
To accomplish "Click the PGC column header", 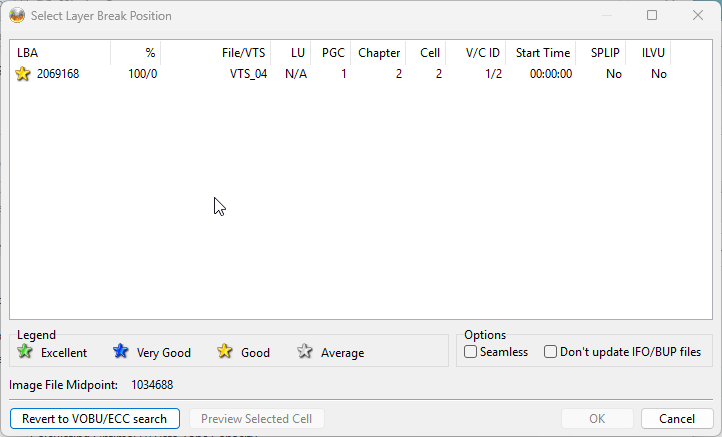I will pos(331,53).
